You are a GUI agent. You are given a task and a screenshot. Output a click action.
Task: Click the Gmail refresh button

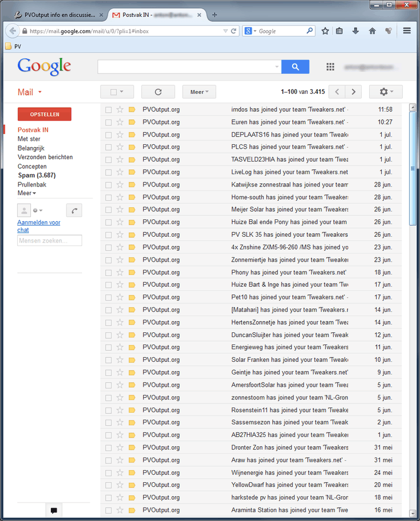(x=158, y=91)
